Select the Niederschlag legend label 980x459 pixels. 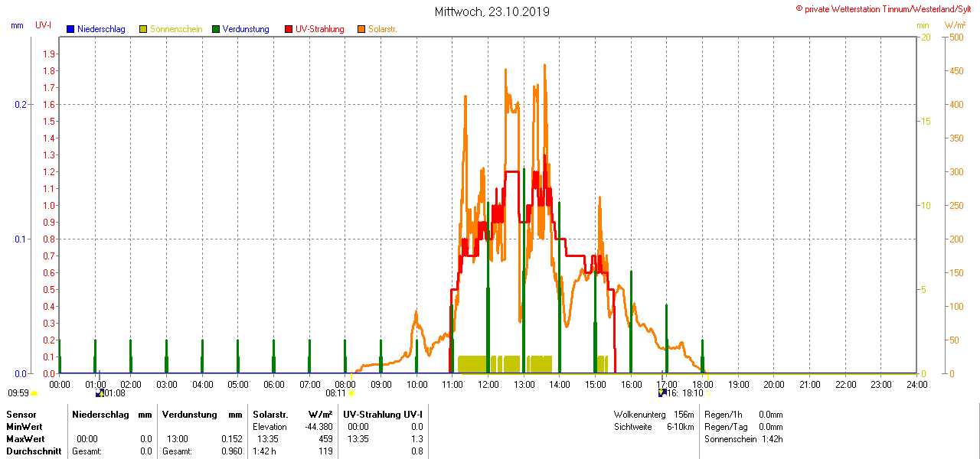pyautogui.click(x=101, y=29)
